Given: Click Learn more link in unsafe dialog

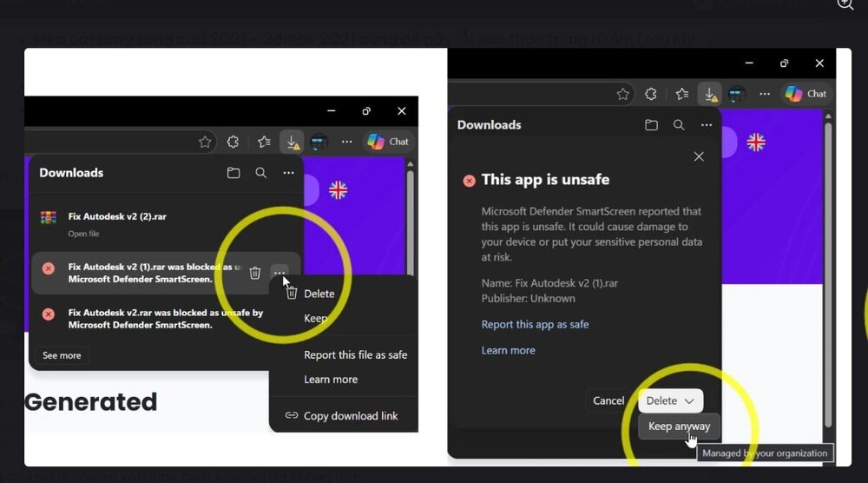Looking at the screenshot, I should pyautogui.click(x=508, y=350).
